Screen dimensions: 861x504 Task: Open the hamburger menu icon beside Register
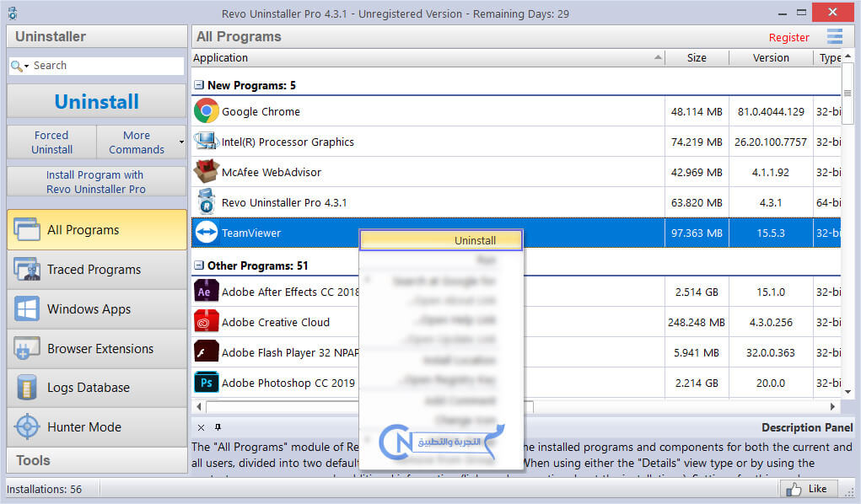pyautogui.click(x=835, y=37)
